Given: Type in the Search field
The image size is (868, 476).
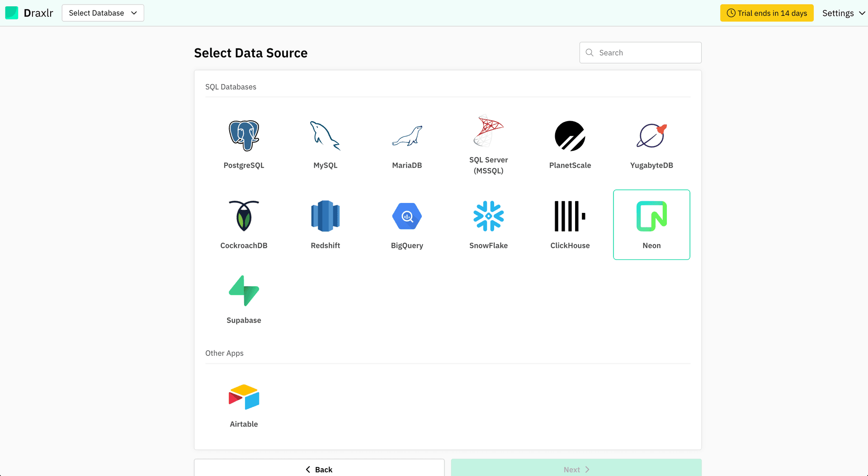Looking at the screenshot, I should pyautogui.click(x=640, y=52).
